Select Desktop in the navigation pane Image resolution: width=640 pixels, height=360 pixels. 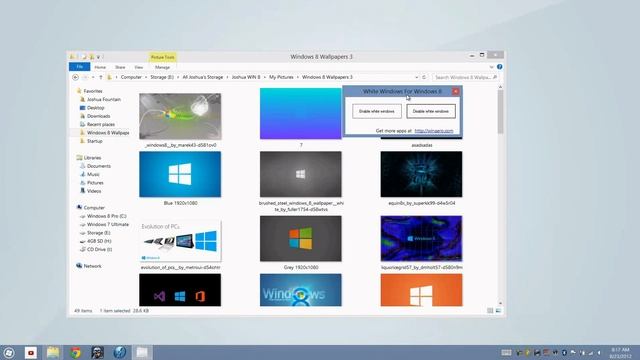(x=96, y=108)
